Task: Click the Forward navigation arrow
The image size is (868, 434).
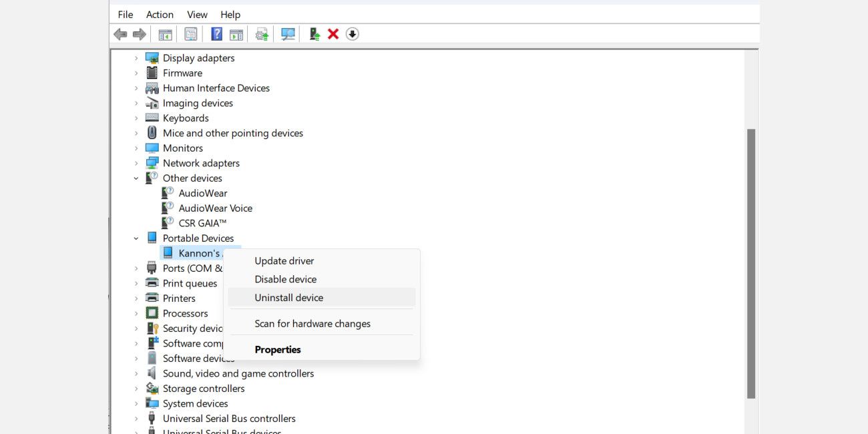Action: click(138, 33)
